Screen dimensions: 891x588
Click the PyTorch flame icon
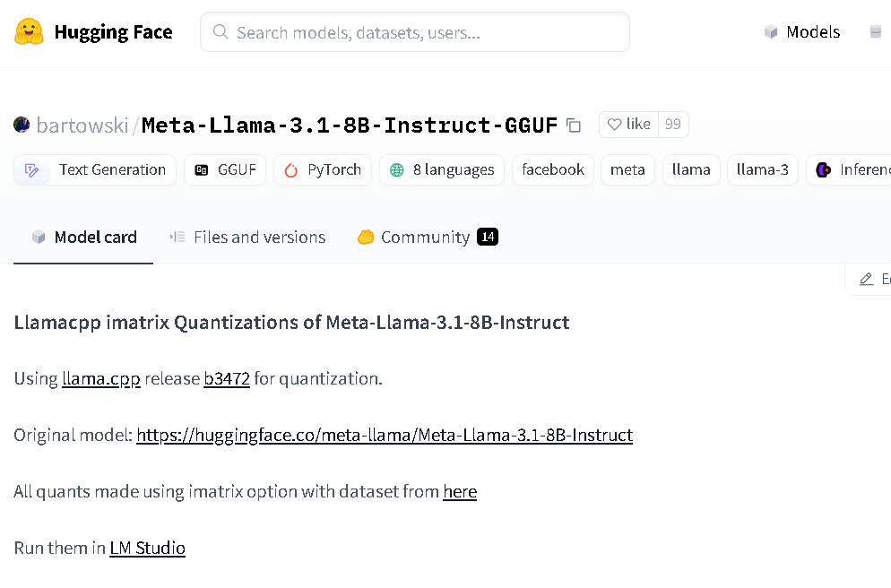click(x=290, y=170)
